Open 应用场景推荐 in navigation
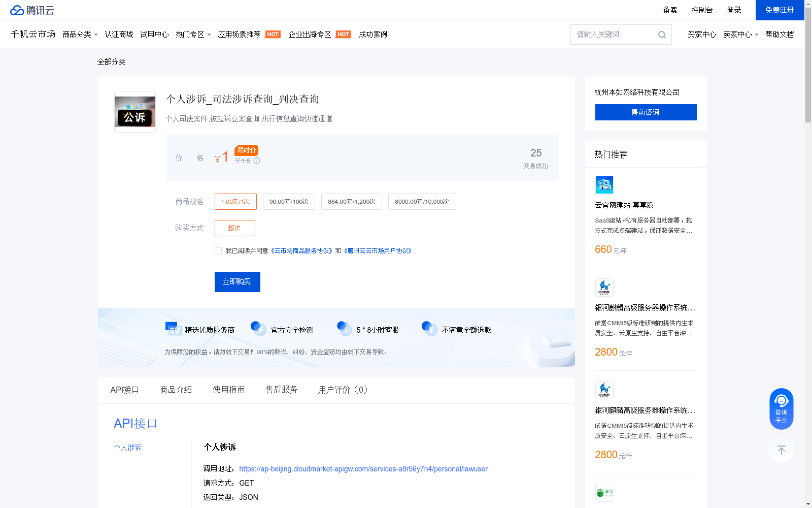 (x=239, y=35)
